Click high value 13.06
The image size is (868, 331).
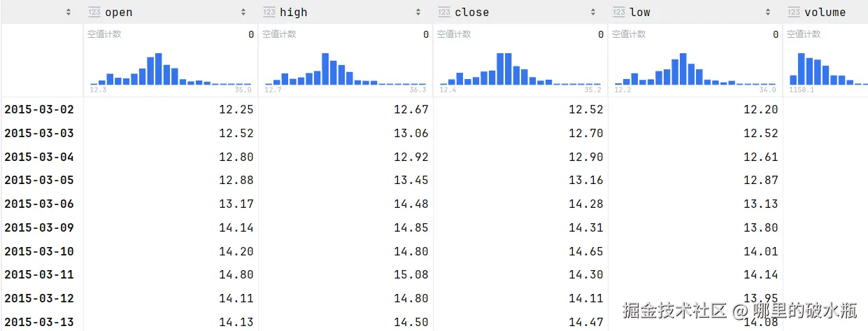pyautogui.click(x=411, y=133)
